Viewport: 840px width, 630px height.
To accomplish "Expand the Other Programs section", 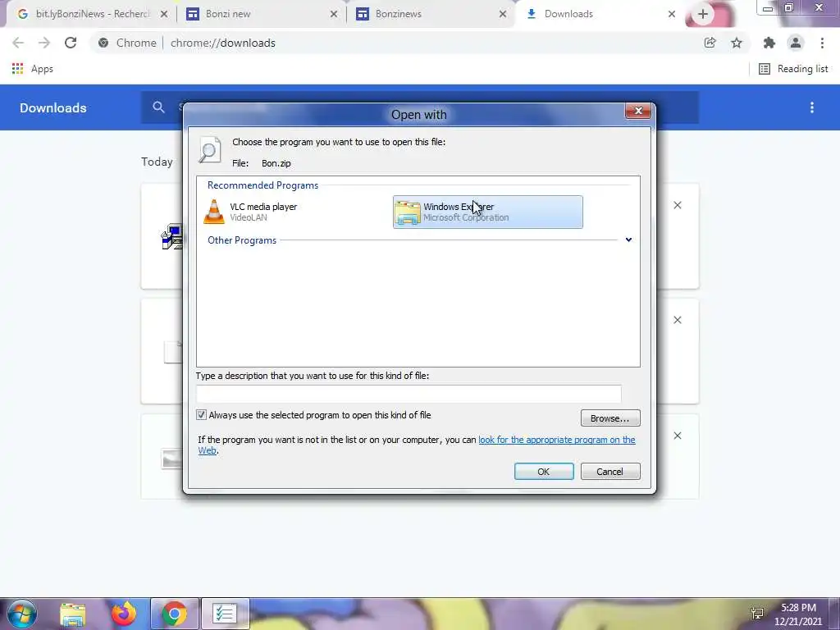I will point(628,240).
